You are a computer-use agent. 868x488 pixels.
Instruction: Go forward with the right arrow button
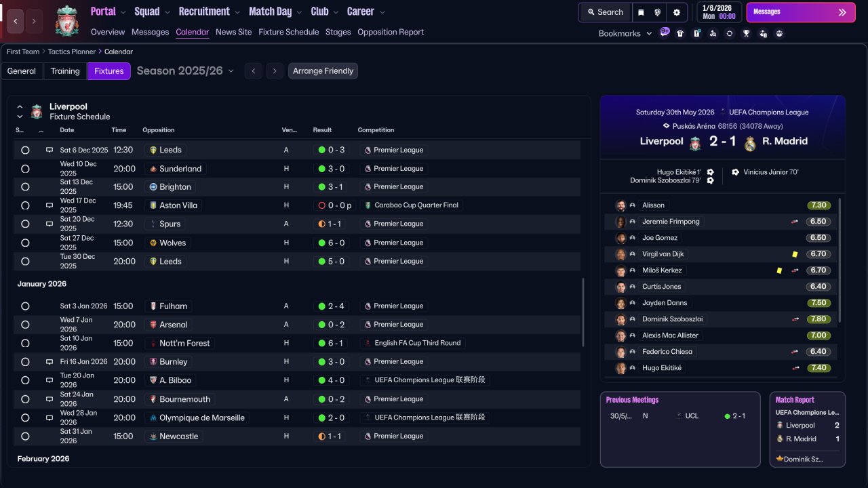coord(35,22)
